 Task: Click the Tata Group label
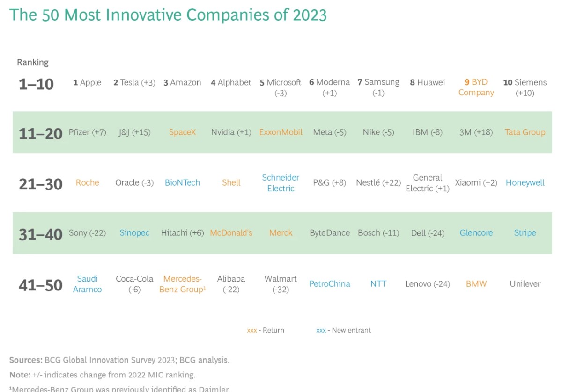coord(525,132)
